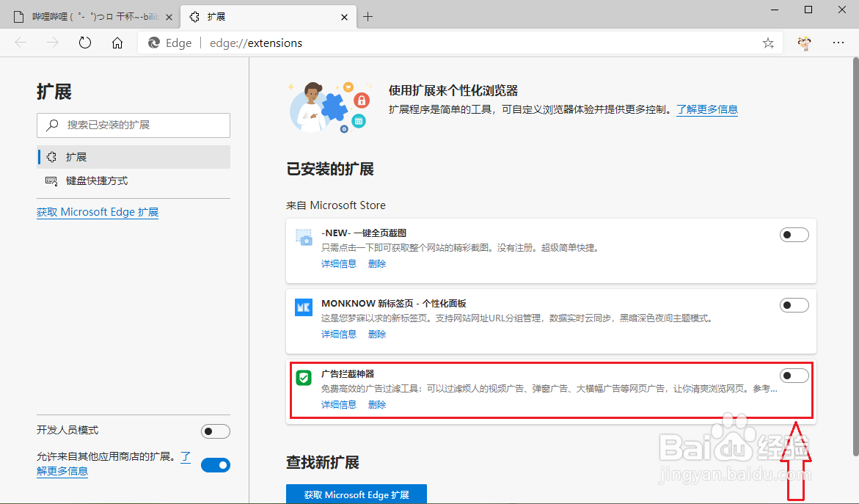Enable the 广告拦截神器 extension toggle
This screenshot has height=504, width=859.
tap(794, 375)
